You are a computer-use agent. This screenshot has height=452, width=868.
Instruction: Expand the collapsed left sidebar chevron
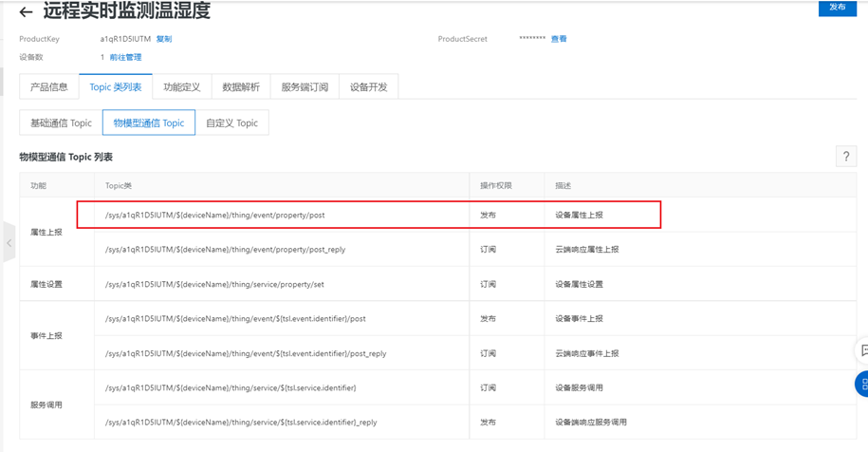9,243
